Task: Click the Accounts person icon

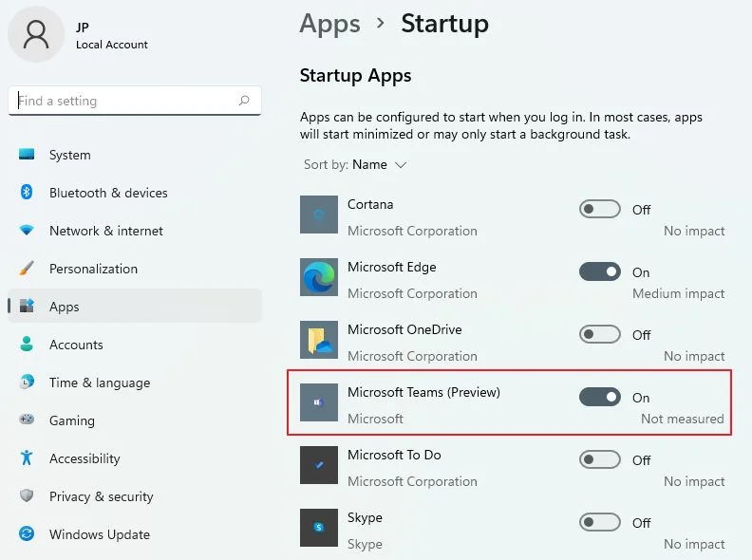Action: pyautogui.click(x=27, y=344)
